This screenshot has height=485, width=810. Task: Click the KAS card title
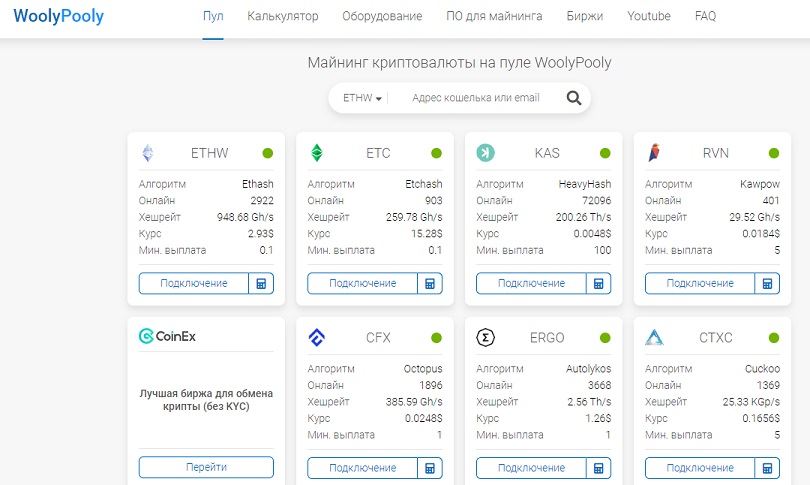tap(547, 153)
